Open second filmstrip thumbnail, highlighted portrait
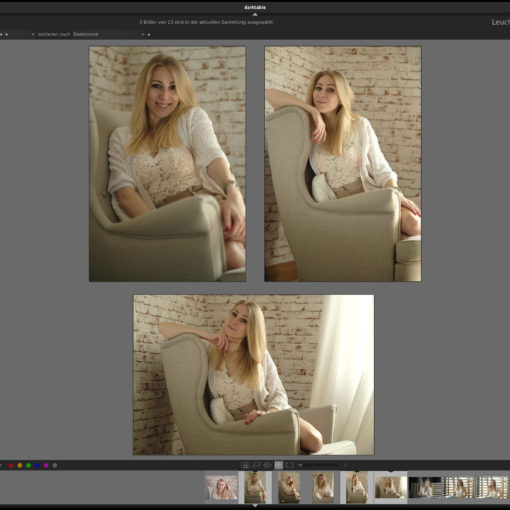 coord(255,487)
